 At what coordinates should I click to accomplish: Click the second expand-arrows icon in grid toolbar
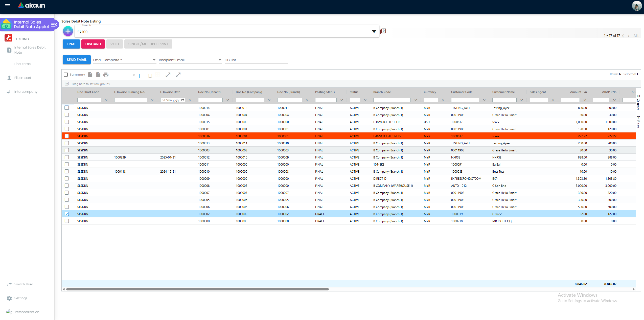pos(178,75)
